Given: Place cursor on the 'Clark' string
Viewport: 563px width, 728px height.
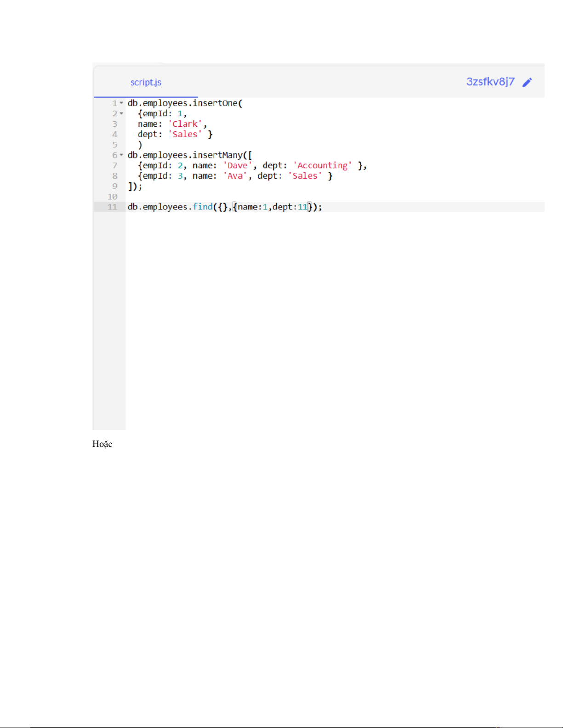Looking at the screenshot, I should pyautogui.click(x=185, y=124).
